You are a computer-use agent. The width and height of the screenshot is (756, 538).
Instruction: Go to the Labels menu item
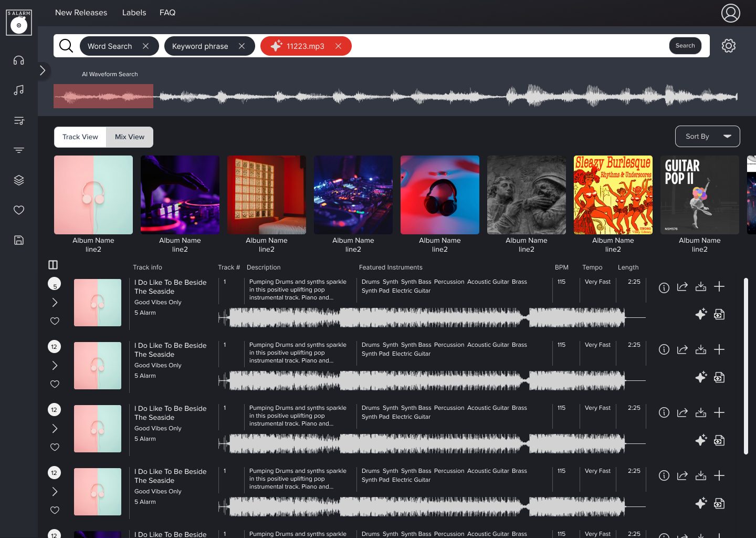click(x=134, y=13)
